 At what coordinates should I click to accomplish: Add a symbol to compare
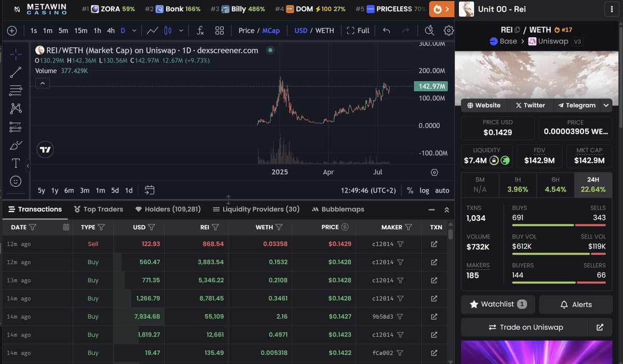pyautogui.click(x=12, y=31)
